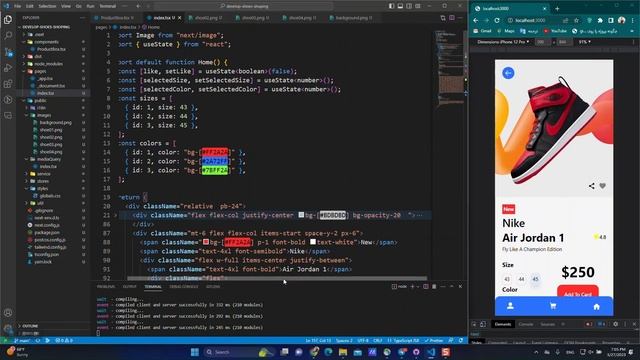Click the Home breadcrumb in the editor
Viewport: 640px width, 360px height.
tap(151, 27)
